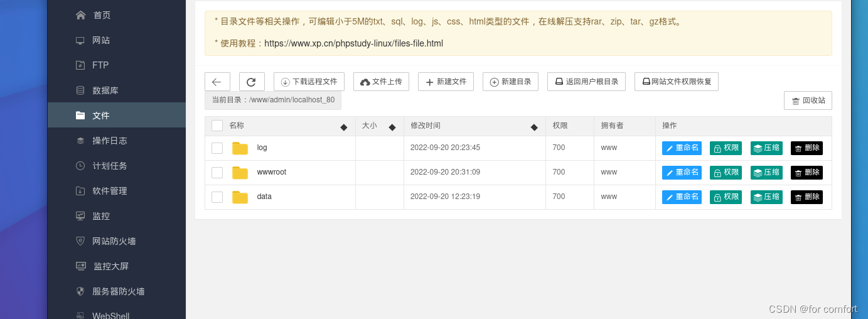Click the shield icon beside 网站防火墙
868x319 pixels.
click(80, 241)
